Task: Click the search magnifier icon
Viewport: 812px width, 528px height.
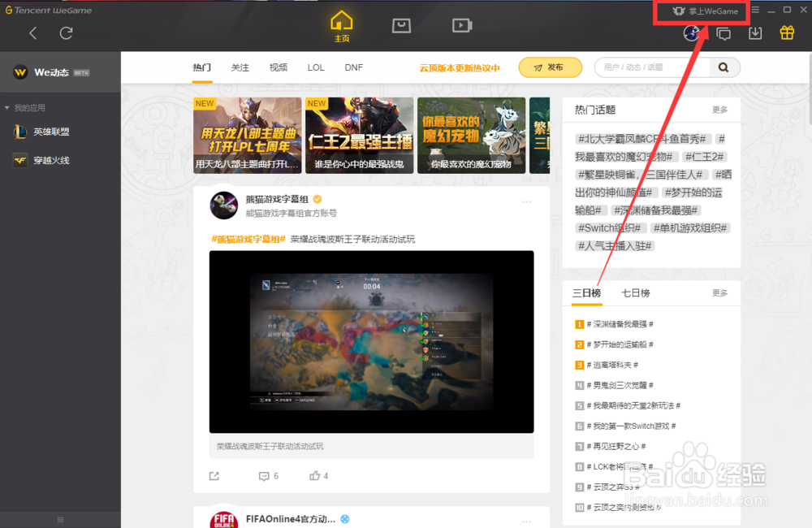Action: [723, 67]
